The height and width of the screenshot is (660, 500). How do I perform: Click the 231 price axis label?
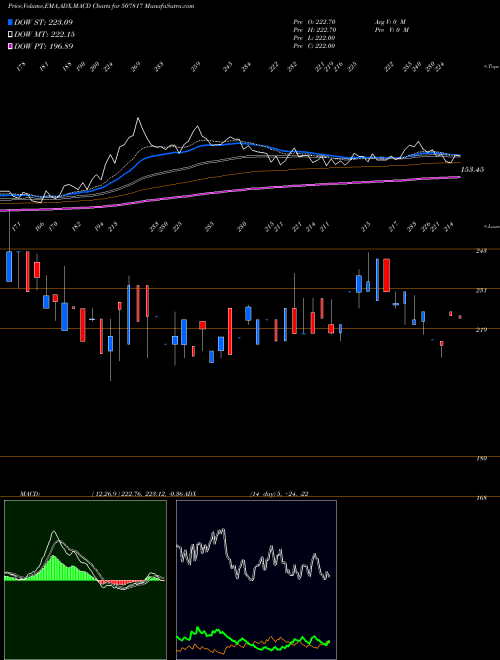click(481, 290)
